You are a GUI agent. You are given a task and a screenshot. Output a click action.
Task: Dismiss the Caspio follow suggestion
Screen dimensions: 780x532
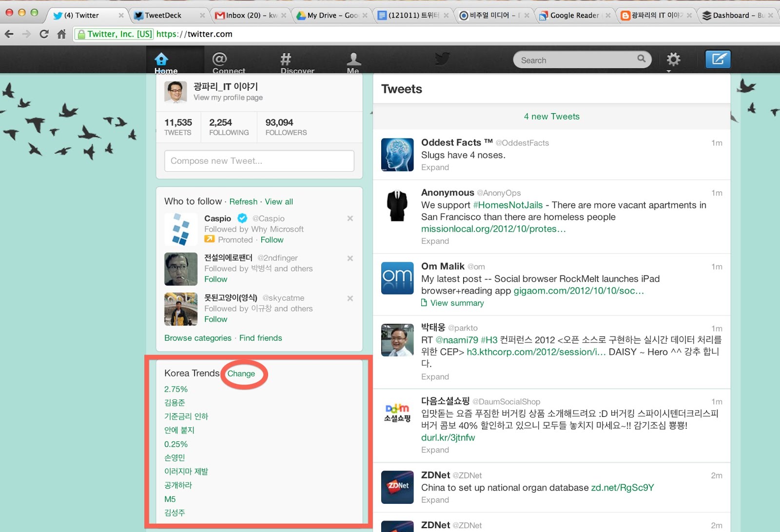coord(350,218)
